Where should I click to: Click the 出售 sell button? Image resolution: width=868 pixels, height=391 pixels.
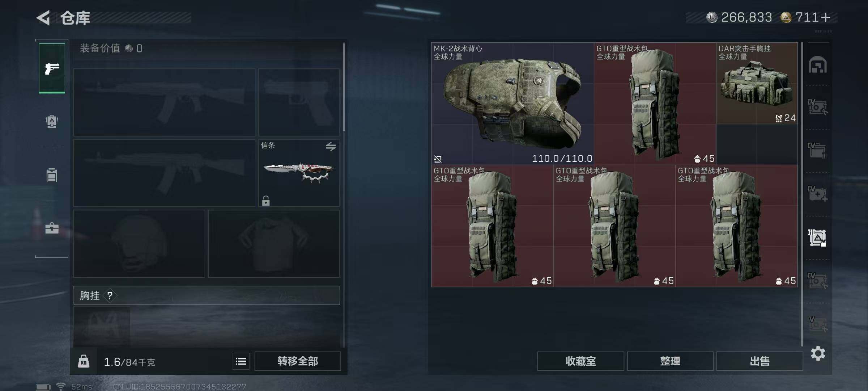pos(759,361)
